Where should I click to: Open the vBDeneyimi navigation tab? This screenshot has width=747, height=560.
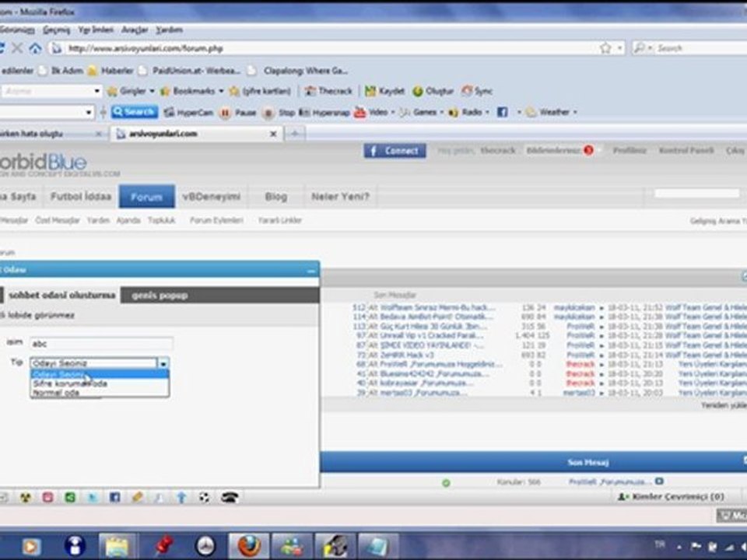(212, 197)
